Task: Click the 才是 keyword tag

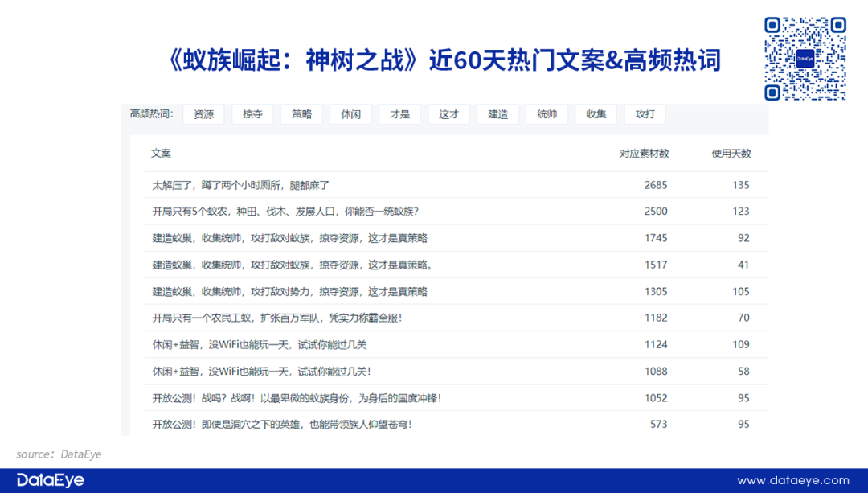Action: 399,114
